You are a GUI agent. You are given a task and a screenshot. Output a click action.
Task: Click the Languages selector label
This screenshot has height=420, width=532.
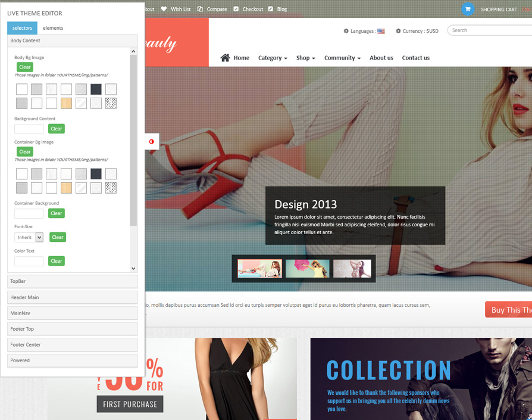pos(363,31)
